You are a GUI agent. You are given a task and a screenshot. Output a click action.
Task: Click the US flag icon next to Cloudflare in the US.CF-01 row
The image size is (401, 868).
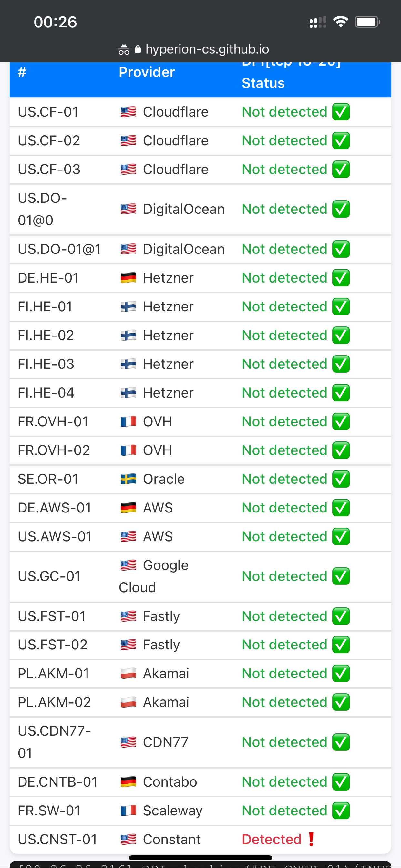(x=128, y=112)
